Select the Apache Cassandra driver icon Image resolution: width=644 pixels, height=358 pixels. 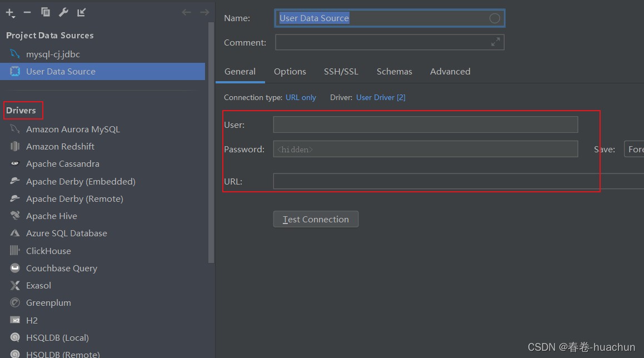click(x=16, y=164)
